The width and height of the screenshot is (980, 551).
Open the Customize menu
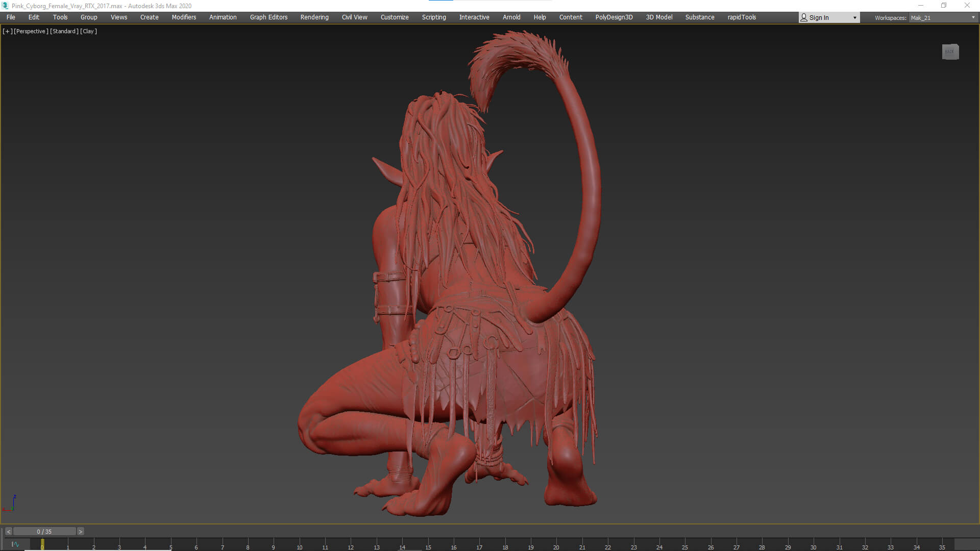(395, 17)
